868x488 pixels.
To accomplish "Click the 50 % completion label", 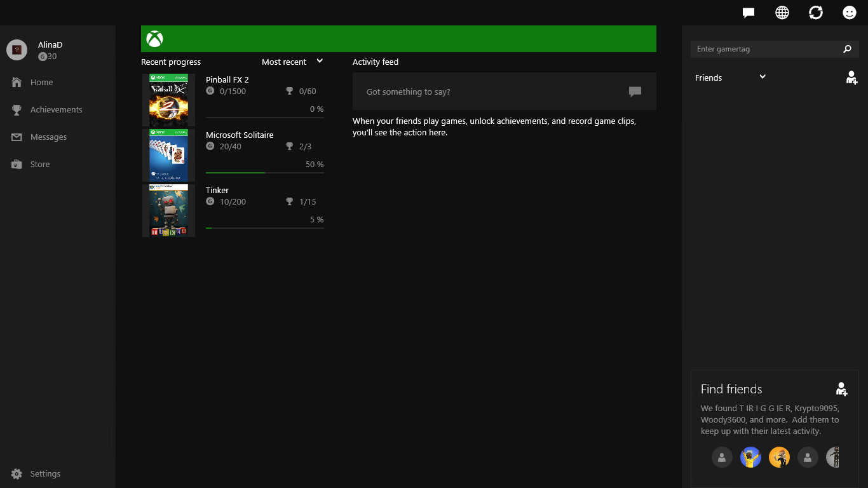I will [315, 164].
